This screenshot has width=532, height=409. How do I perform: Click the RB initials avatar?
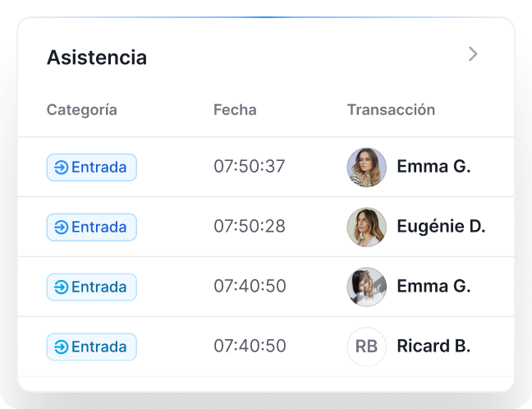coord(366,347)
